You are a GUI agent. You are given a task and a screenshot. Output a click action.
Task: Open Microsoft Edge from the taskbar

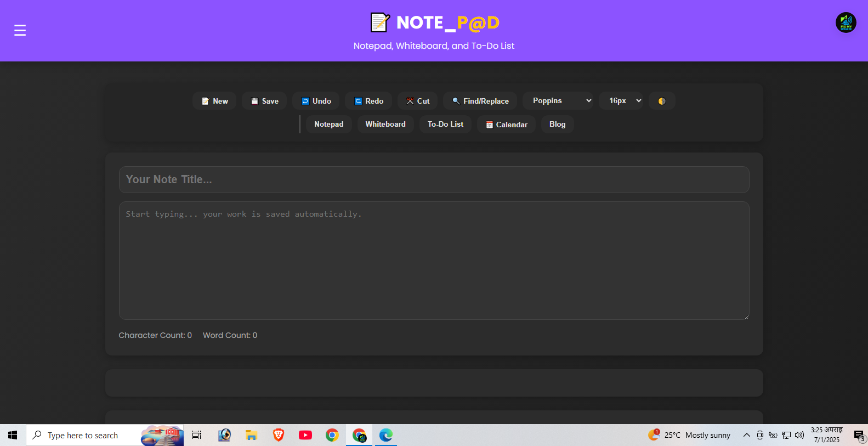[x=386, y=435]
